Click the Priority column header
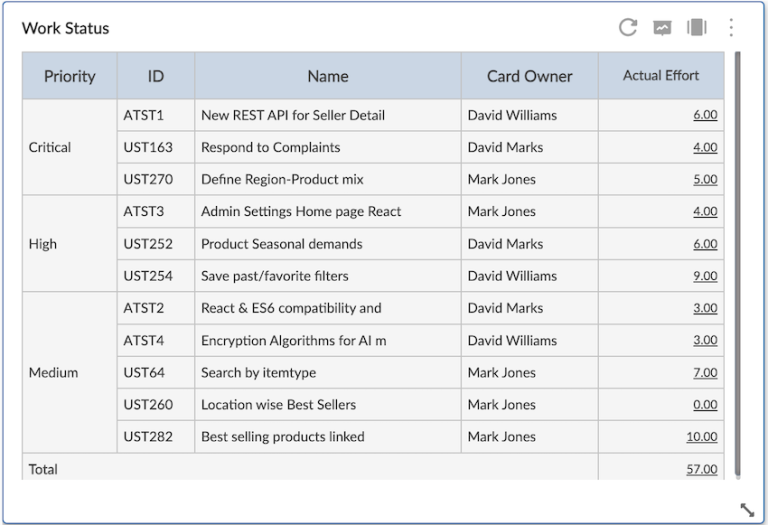 point(70,76)
